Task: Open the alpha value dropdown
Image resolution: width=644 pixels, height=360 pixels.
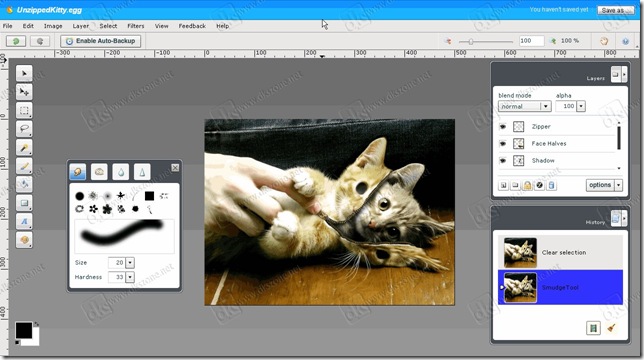Action: pyautogui.click(x=581, y=106)
